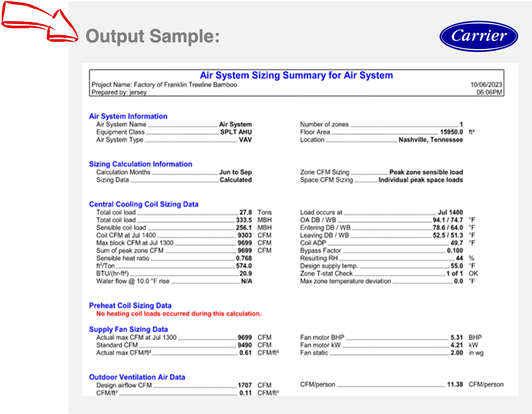Image resolution: width=532 pixels, height=414 pixels.
Task: Click the 'Coil CFM at Jul 1400' value 9303
Action: tap(245, 235)
